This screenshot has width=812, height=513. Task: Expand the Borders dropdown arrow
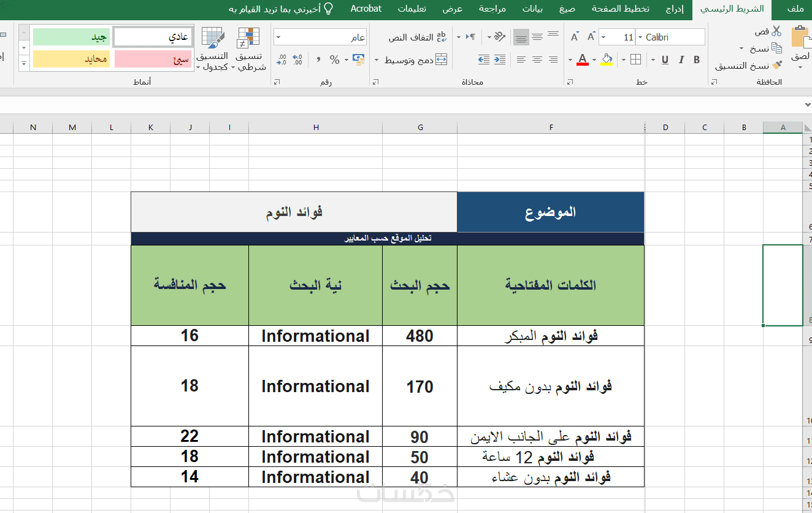(x=624, y=60)
